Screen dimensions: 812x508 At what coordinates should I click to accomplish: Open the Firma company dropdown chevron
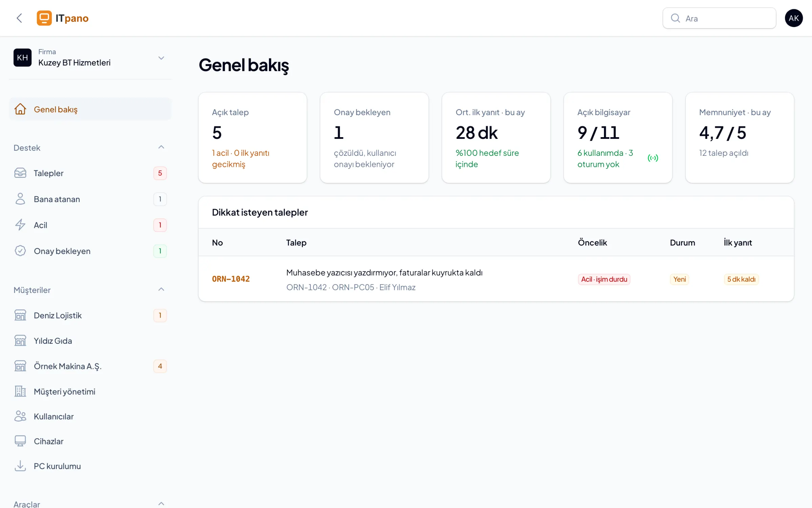(161, 58)
